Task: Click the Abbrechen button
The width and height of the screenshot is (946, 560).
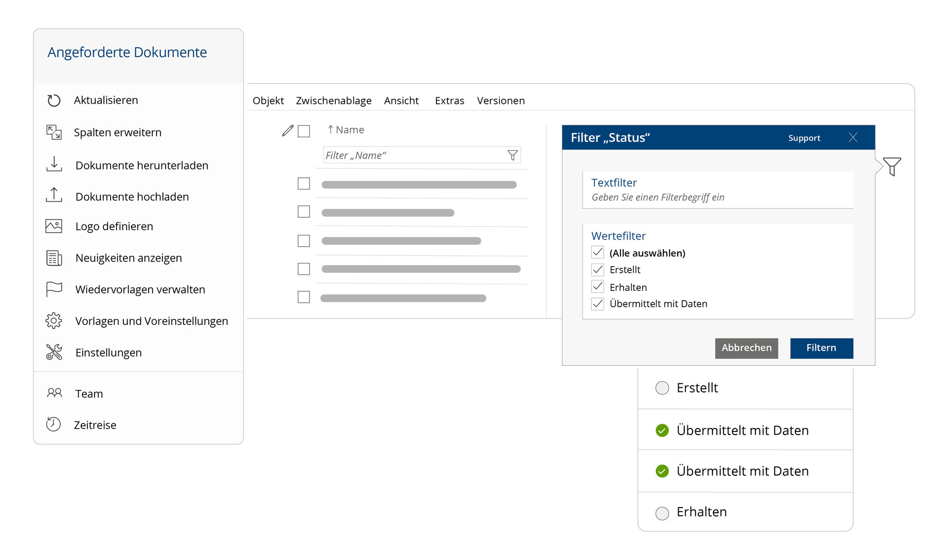Action: click(x=747, y=348)
